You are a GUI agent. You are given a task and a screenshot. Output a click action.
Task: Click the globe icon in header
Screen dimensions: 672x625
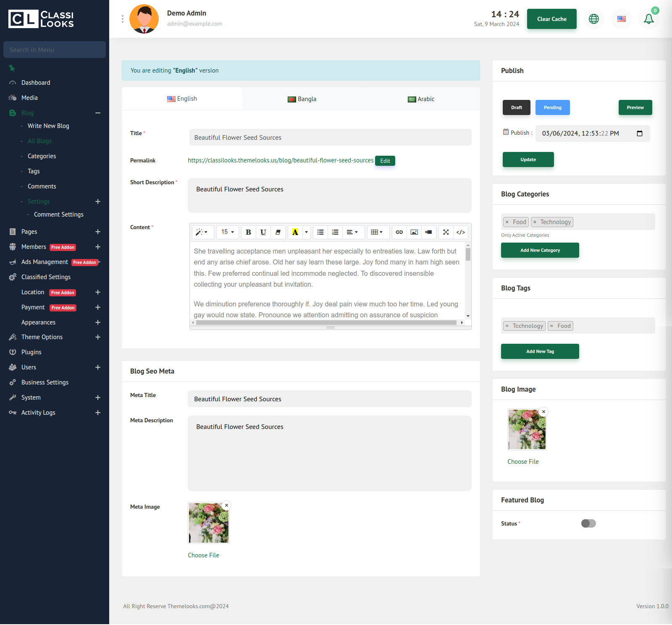[593, 19]
